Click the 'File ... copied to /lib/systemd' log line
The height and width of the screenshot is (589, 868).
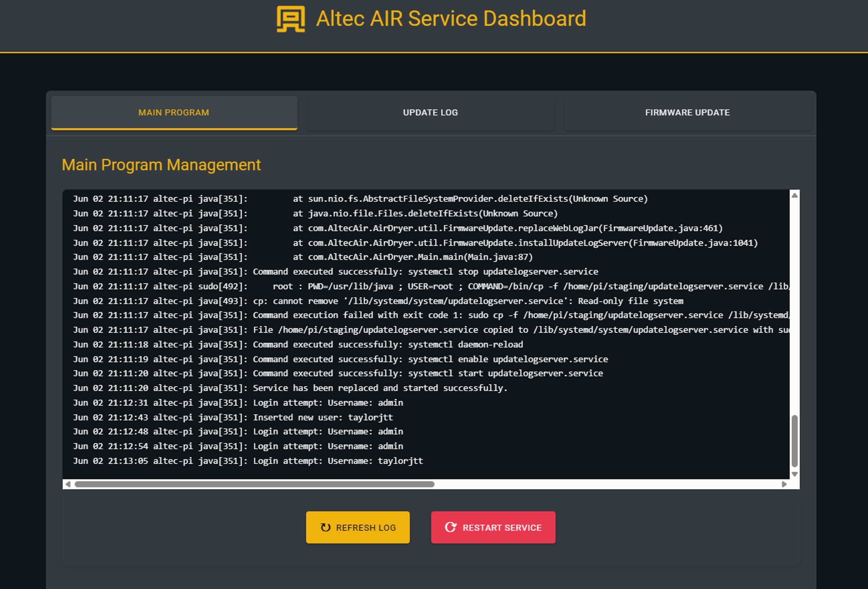[x=431, y=330]
